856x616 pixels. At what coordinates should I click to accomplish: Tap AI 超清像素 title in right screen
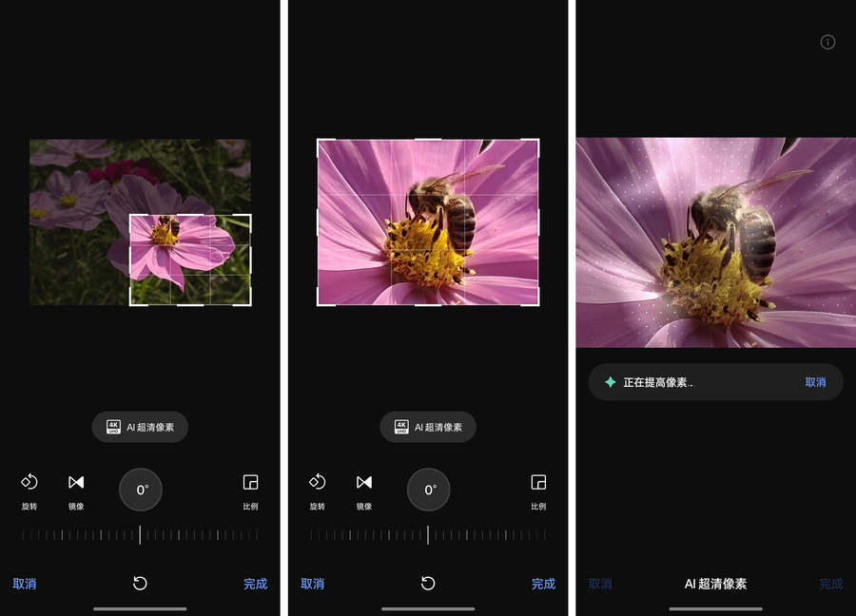click(715, 584)
